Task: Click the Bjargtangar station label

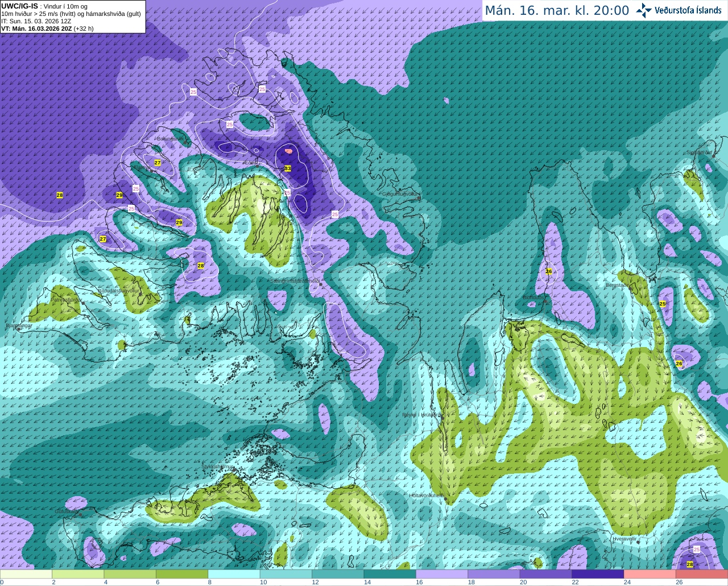Action: tap(18, 326)
